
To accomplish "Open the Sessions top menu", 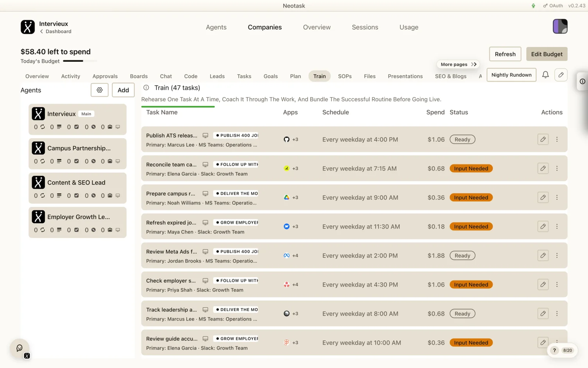I will (365, 27).
